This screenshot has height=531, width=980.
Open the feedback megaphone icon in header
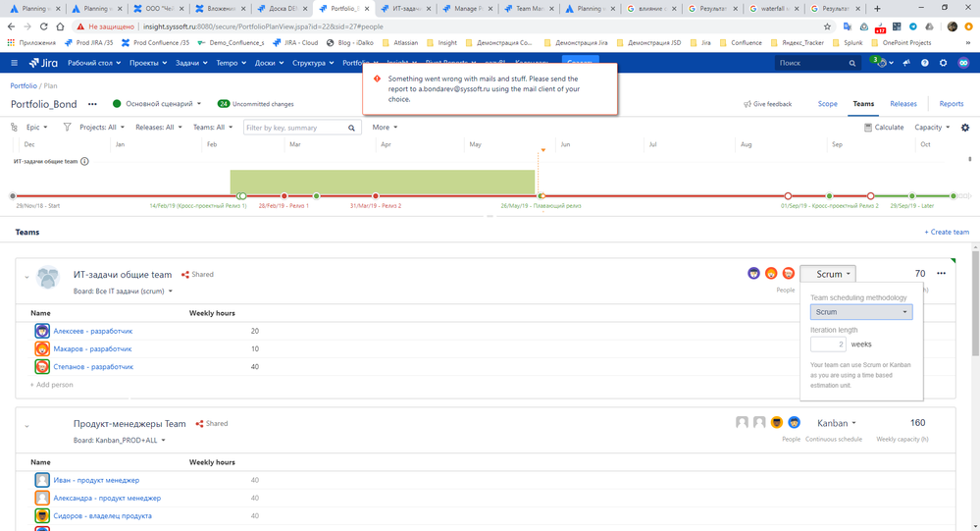(906, 63)
